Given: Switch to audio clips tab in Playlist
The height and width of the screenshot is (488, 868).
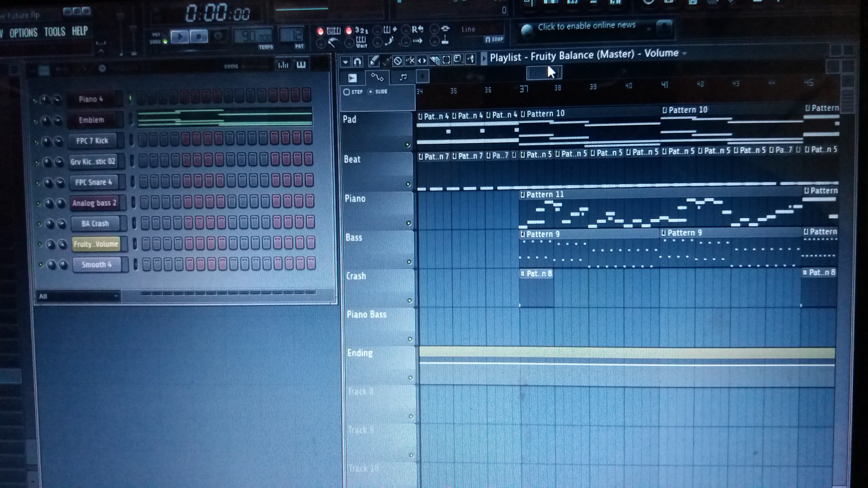Looking at the screenshot, I should pyautogui.click(x=352, y=78).
